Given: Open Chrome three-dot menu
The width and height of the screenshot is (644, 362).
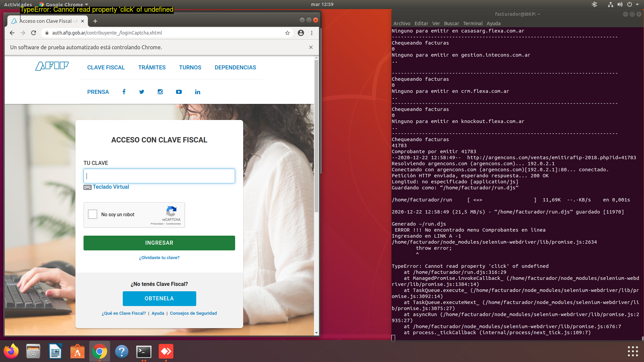Looking at the screenshot, I should [x=312, y=33].
